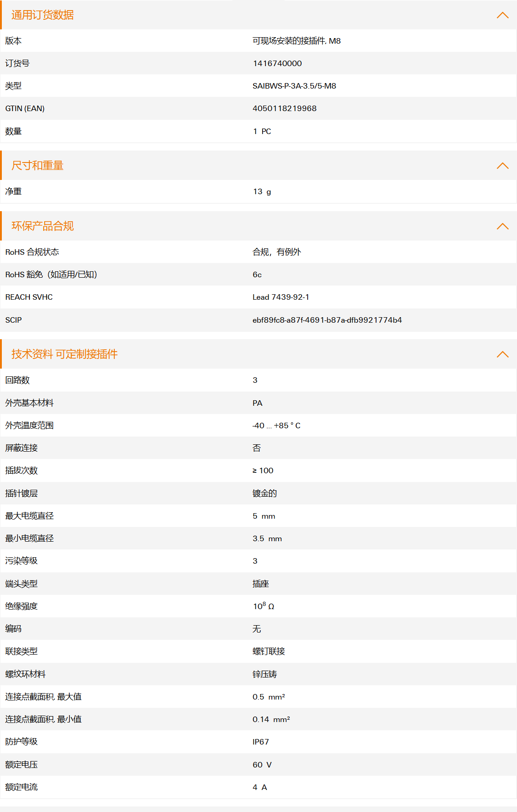Click the SCIP label
This screenshot has height=812, width=517.
pos(13,320)
